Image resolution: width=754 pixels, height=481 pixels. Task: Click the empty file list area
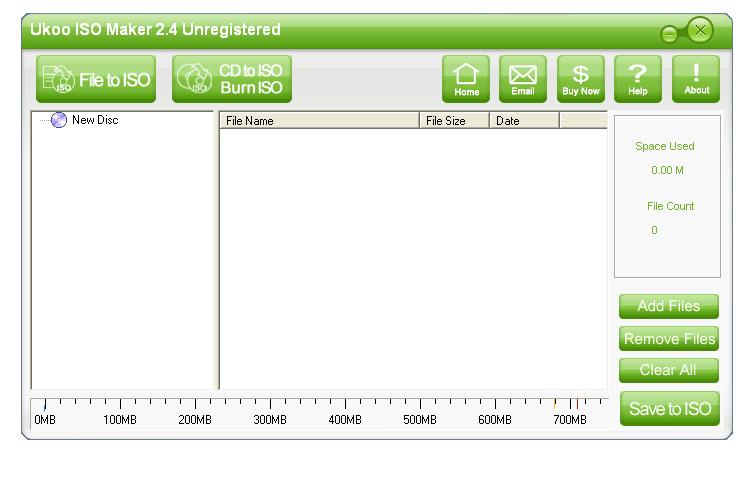click(x=412, y=258)
